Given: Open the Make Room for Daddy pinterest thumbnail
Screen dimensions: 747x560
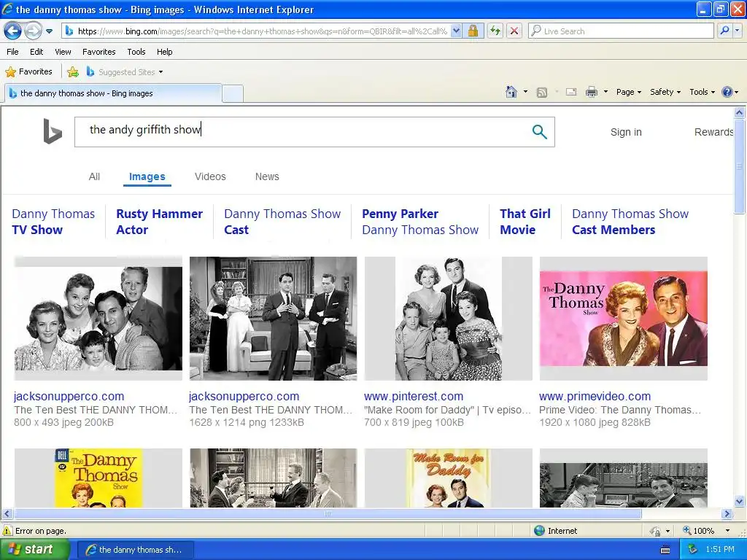Looking at the screenshot, I should (449, 319).
